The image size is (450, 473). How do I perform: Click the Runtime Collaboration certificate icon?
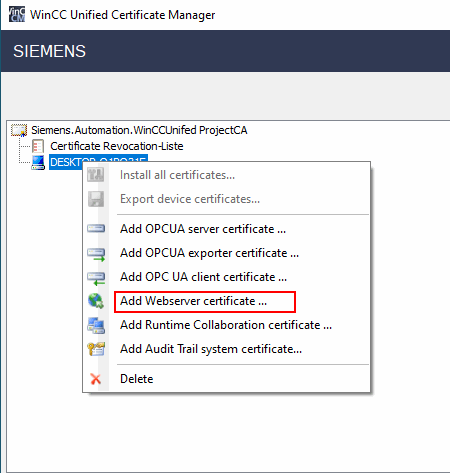tap(96, 325)
